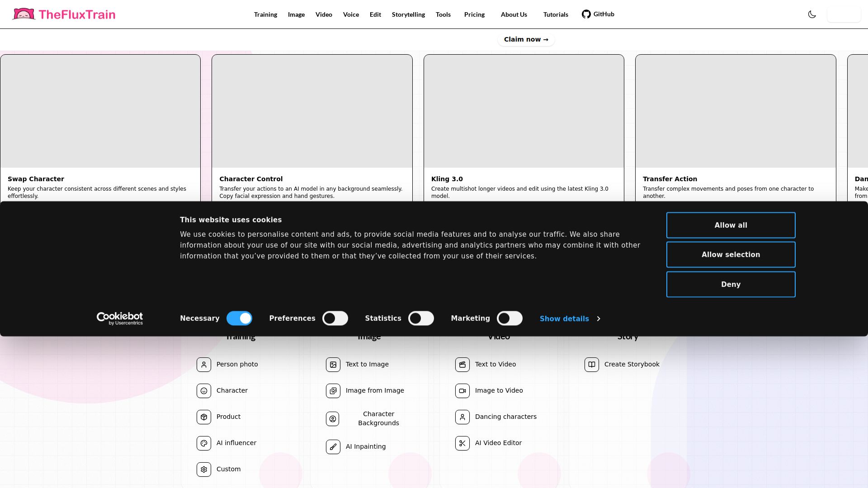
Task: Click the AI Inpainting brush icon
Action: tap(333, 447)
